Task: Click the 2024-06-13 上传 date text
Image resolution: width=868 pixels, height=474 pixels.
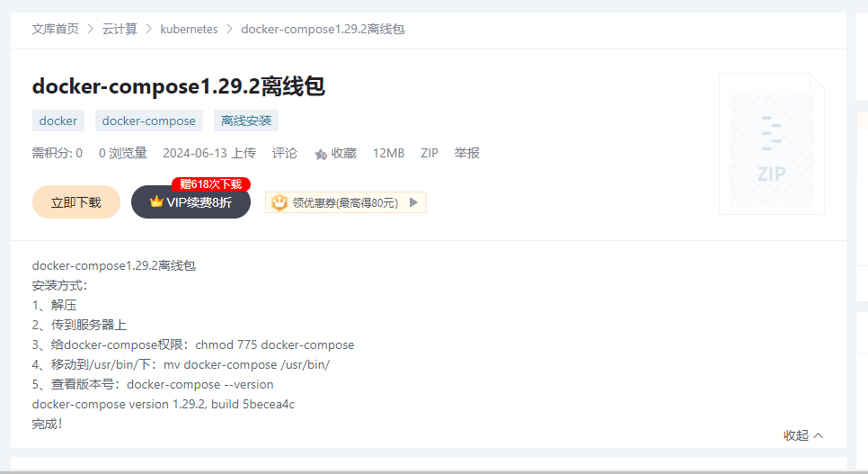Action: [x=209, y=153]
